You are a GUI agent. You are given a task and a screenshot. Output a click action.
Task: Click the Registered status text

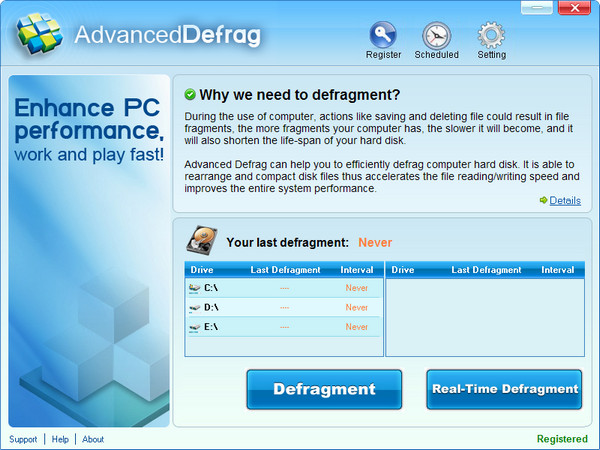pyautogui.click(x=562, y=439)
